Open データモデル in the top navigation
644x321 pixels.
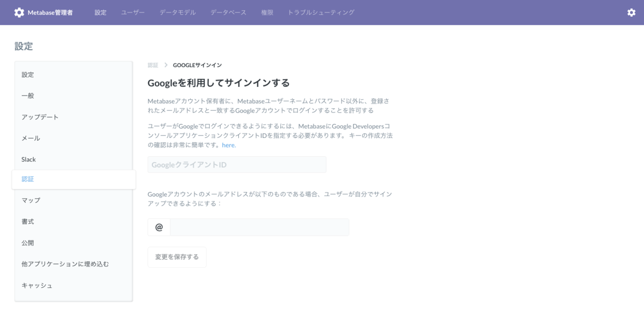tap(178, 12)
